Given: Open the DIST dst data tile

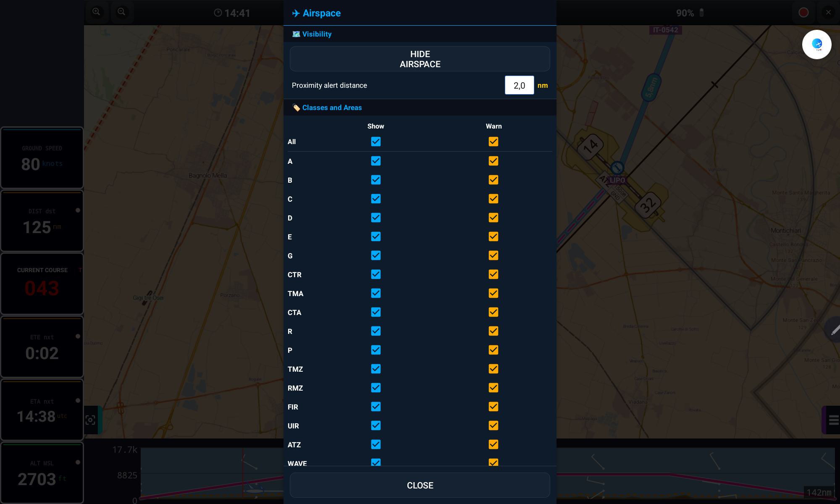Looking at the screenshot, I should click(42, 221).
